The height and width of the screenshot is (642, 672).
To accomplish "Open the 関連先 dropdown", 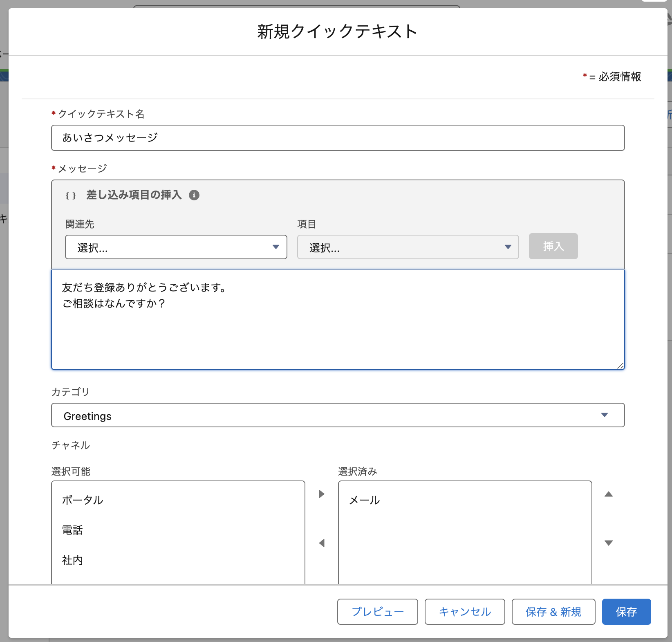I will pyautogui.click(x=176, y=247).
